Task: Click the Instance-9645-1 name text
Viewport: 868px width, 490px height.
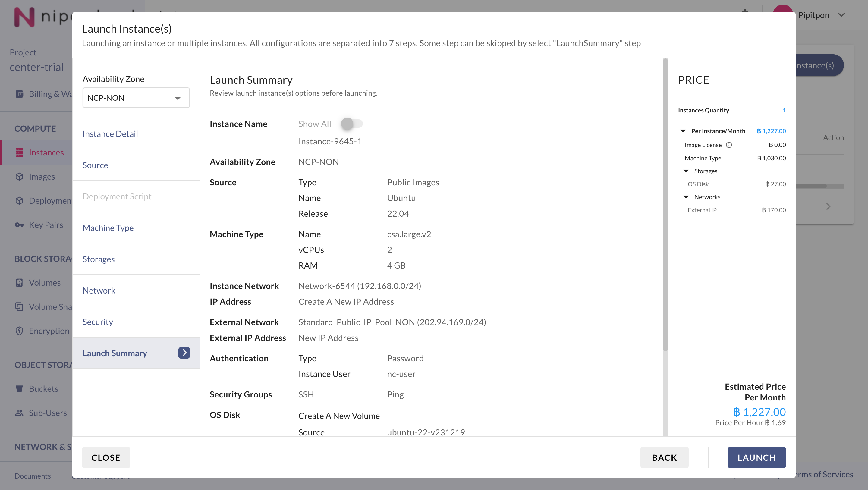Action: click(330, 142)
